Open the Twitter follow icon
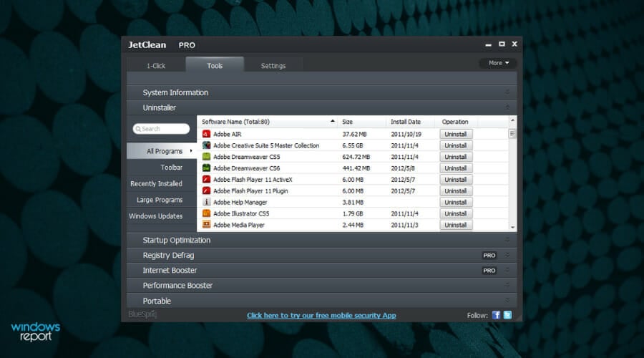 coord(507,315)
